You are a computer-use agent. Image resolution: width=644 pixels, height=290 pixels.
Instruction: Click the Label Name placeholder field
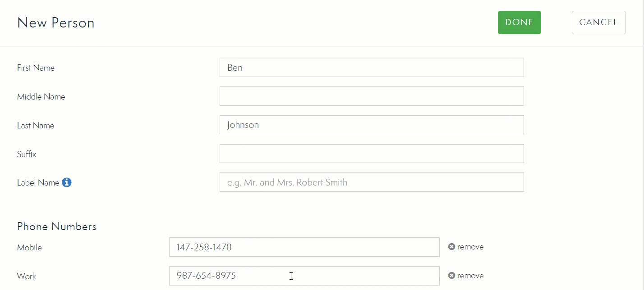tap(371, 182)
